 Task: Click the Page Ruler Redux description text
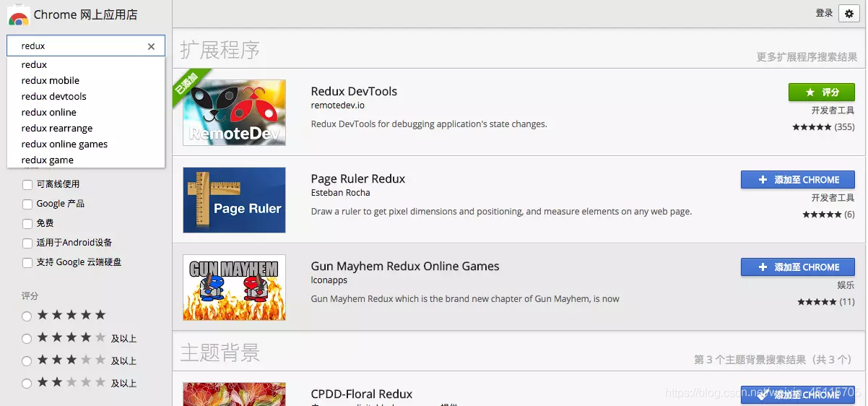[501, 212]
